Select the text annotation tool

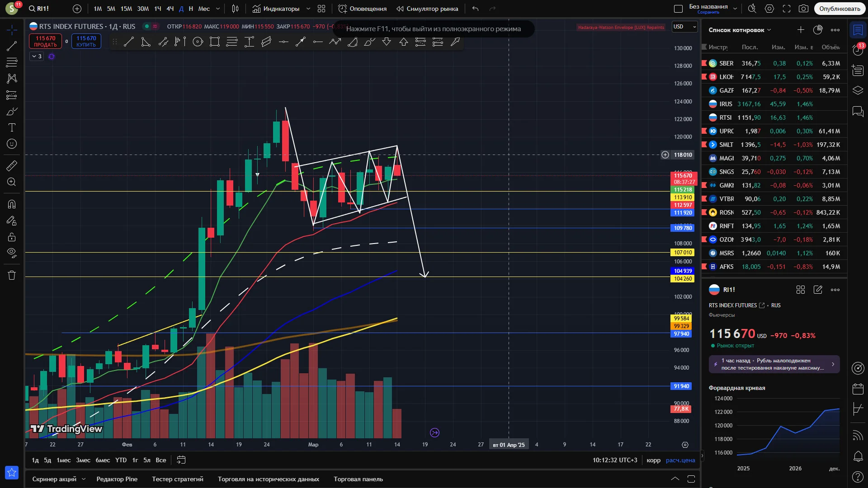coord(12,127)
